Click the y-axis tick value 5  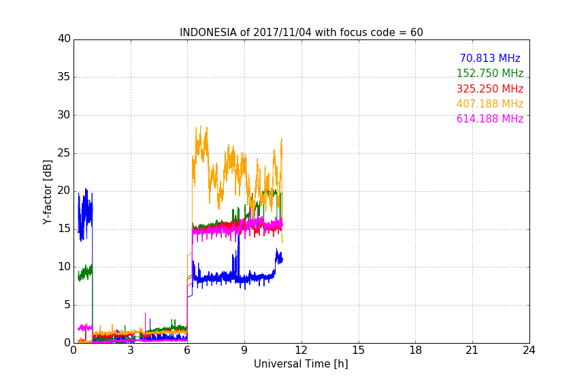tap(67, 305)
